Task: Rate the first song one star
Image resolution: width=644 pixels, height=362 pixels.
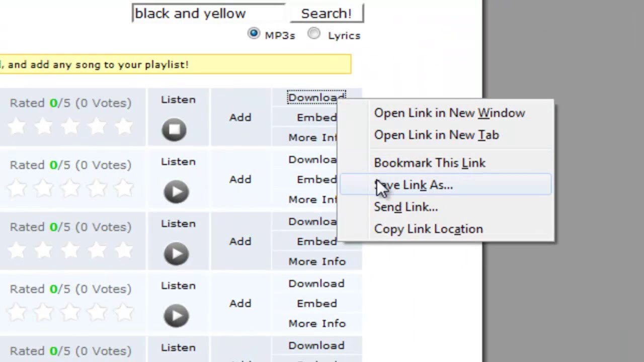Action: click(x=17, y=126)
